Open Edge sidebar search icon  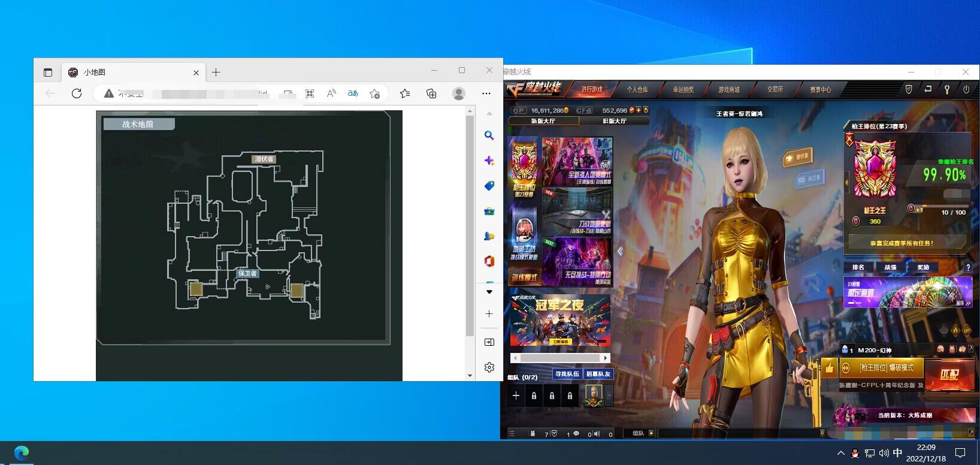point(489,136)
